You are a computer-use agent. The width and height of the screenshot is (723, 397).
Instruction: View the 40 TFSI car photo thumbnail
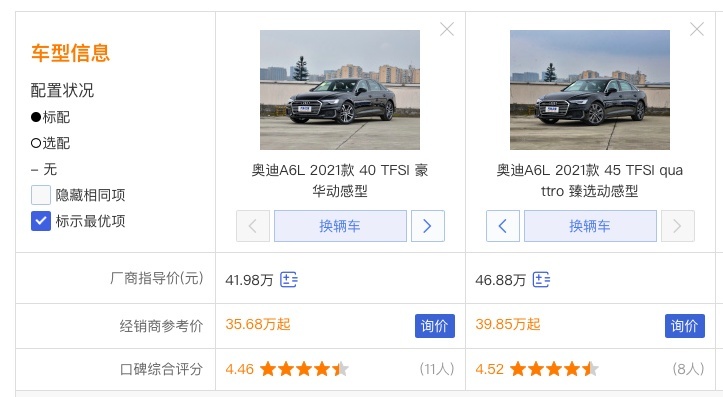[340, 90]
